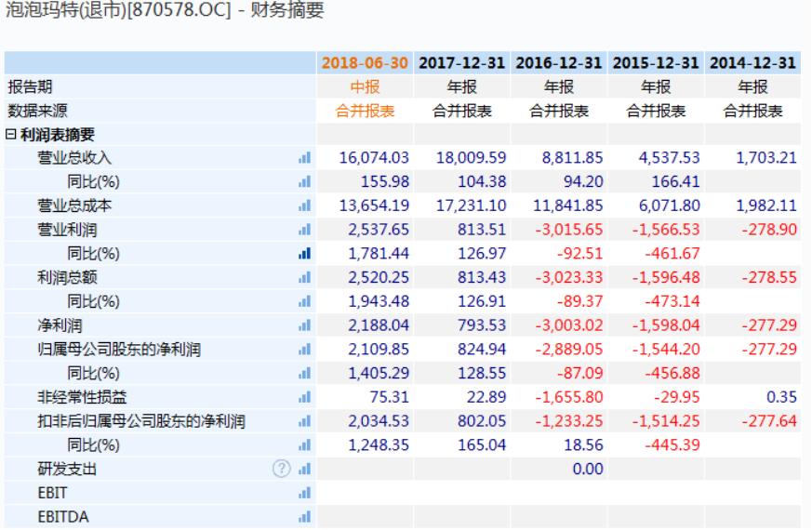812x530 pixels.
Task: Select the EBITDA row label
Action: point(63,517)
